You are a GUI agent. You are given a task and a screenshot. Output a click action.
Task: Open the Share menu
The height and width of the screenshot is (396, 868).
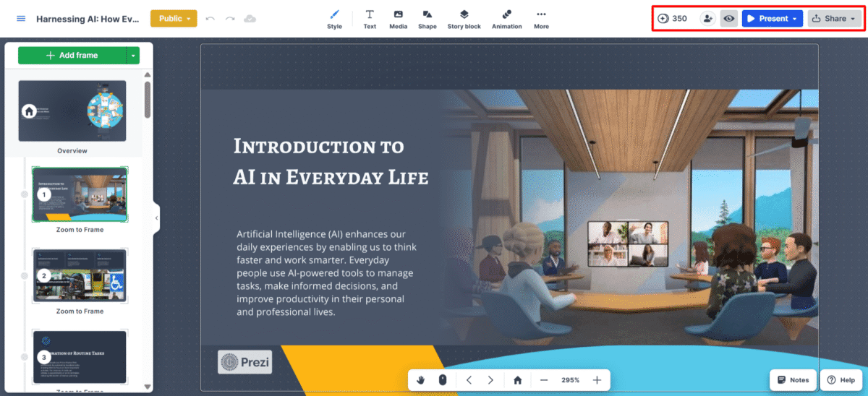click(835, 19)
